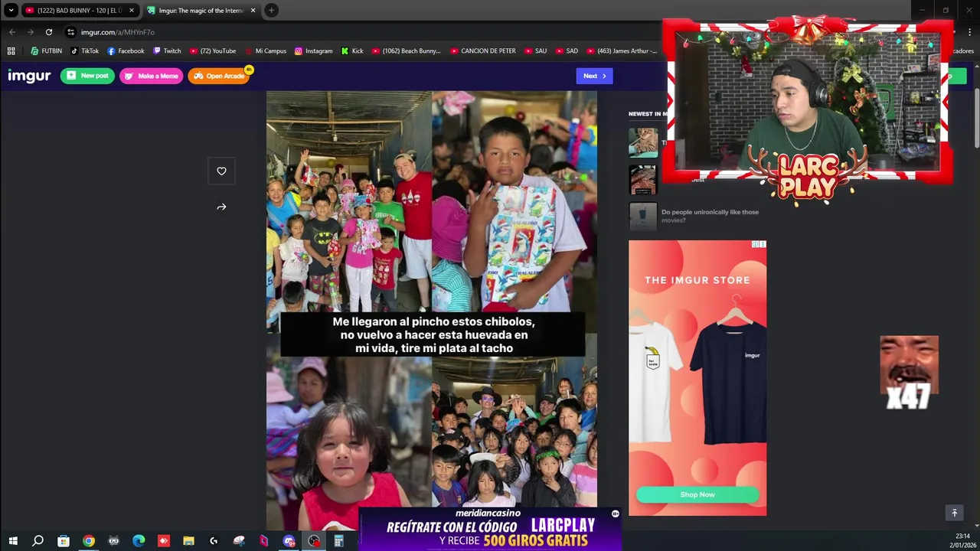Open Arcade button in imgur header
Screen dimensions: 980x551
[x=219, y=76]
